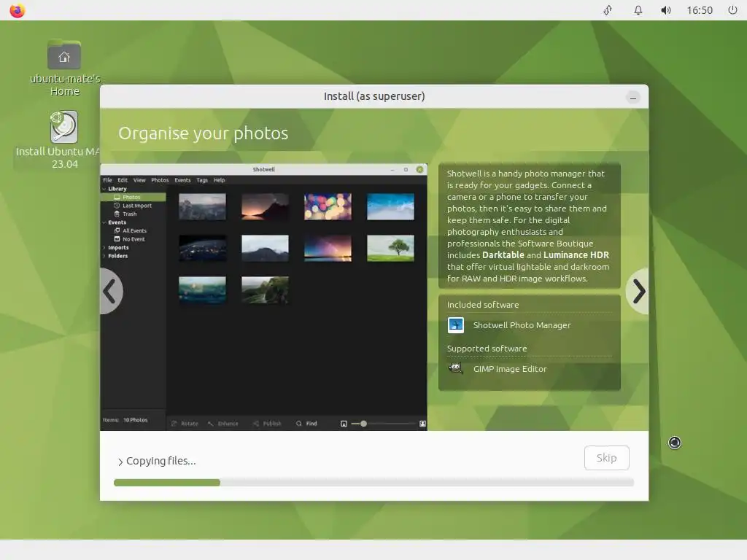Image resolution: width=747 pixels, height=560 pixels.
Task: Click the Shotwell Photo Manager label
Action: coord(522,325)
